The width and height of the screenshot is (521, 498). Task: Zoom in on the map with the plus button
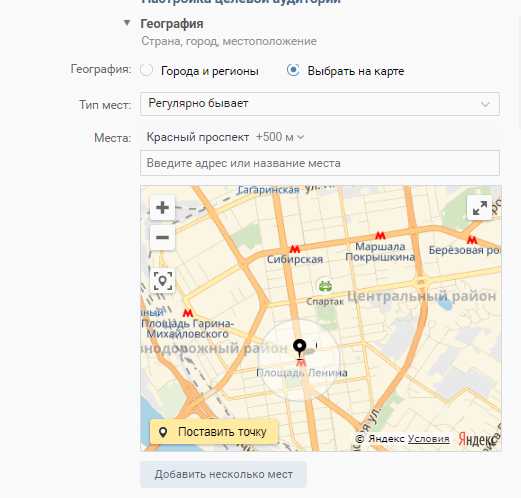point(162,208)
